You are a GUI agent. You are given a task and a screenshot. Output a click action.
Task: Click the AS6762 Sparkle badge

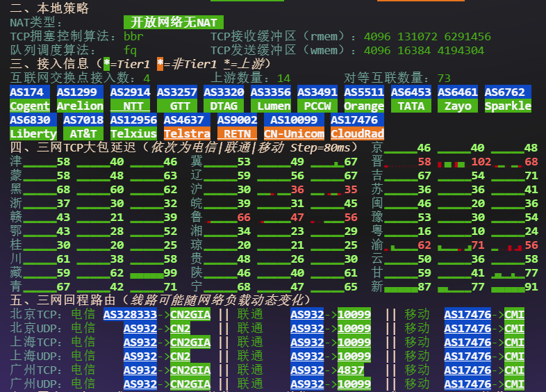coord(508,99)
